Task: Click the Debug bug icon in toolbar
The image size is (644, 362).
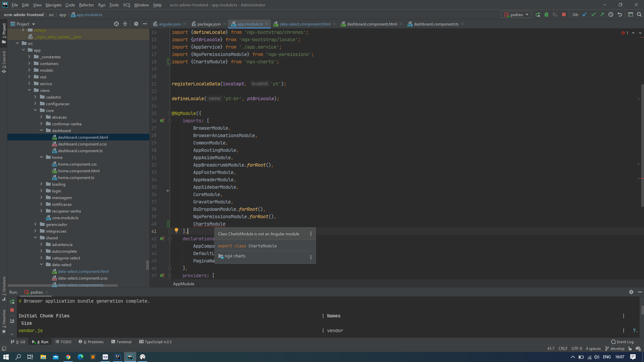Action: pos(546,15)
